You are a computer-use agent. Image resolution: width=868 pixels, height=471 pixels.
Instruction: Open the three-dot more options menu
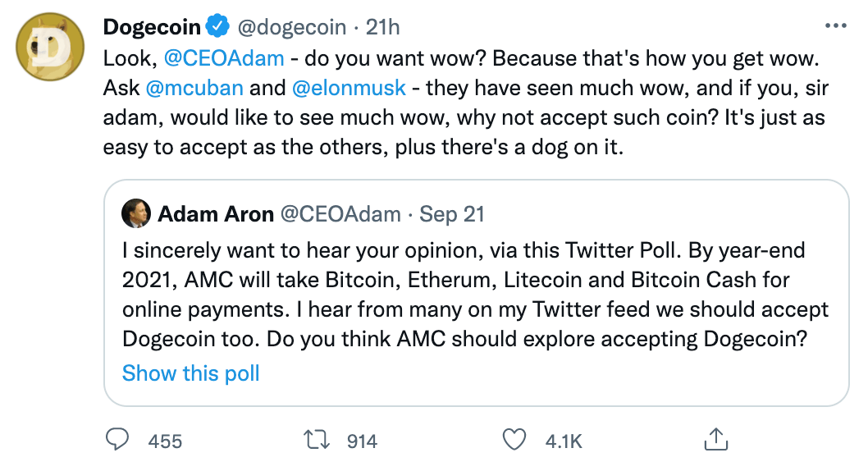835,26
